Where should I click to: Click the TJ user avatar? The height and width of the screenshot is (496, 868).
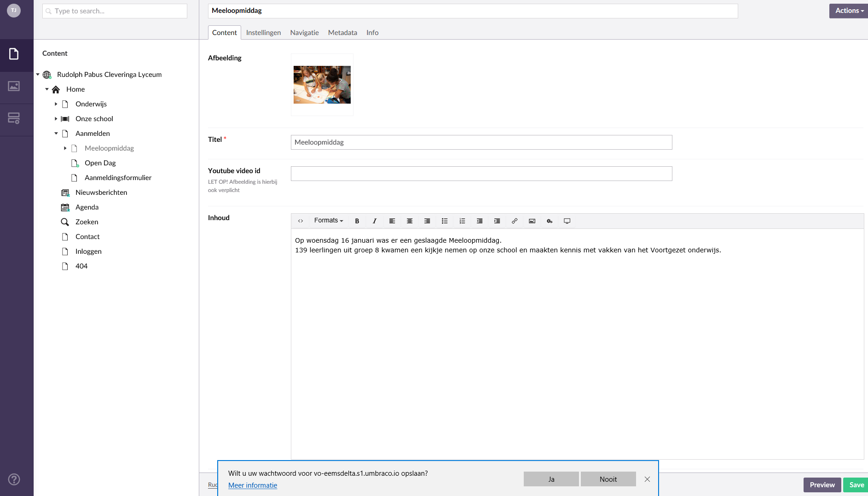14,10
